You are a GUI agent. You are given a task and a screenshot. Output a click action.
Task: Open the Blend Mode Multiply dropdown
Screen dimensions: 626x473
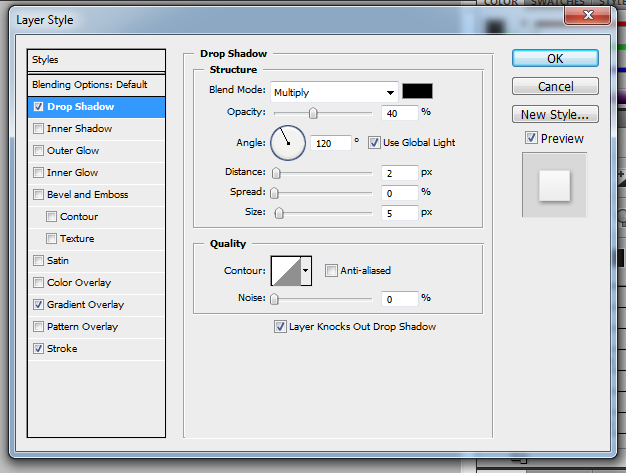pyautogui.click(x=334, y=92)
